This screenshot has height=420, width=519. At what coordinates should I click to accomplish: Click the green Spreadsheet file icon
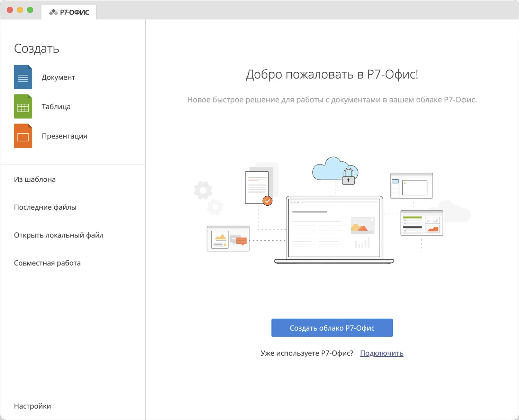tap(23, 107)
